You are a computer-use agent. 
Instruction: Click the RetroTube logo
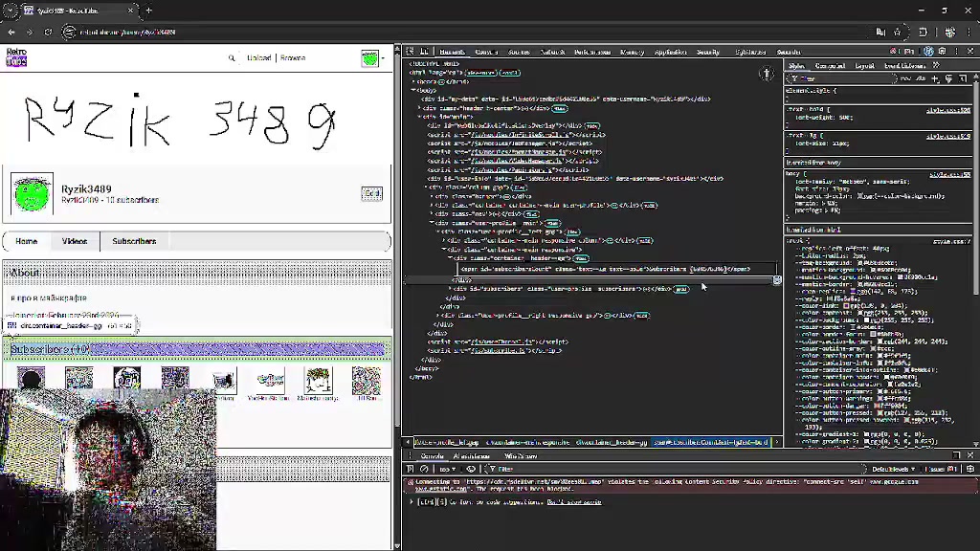(16, 57)
